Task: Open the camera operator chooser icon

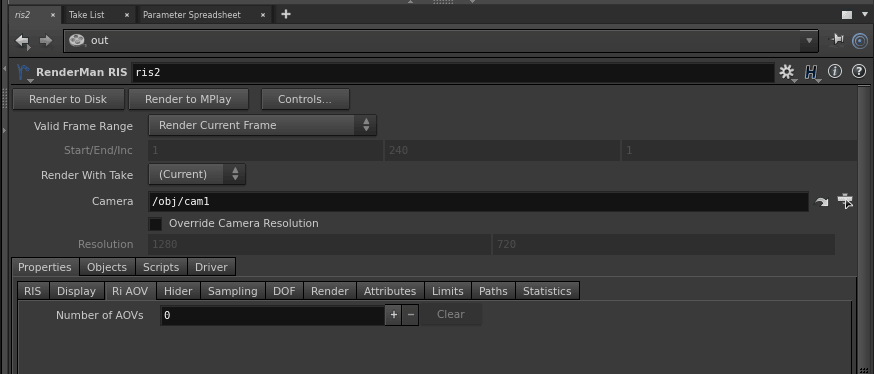Action: (x=845, y=201)
